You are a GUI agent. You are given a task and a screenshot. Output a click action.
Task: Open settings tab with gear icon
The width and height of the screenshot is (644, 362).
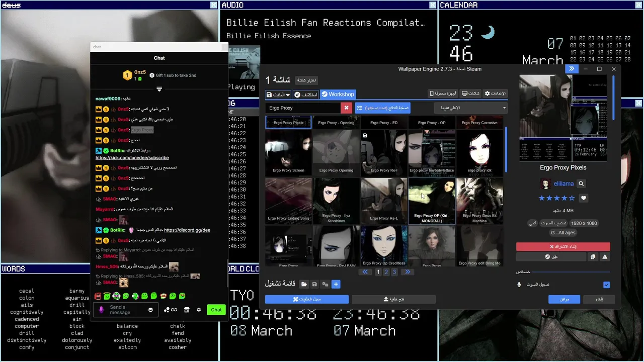[x=495, y=94]
